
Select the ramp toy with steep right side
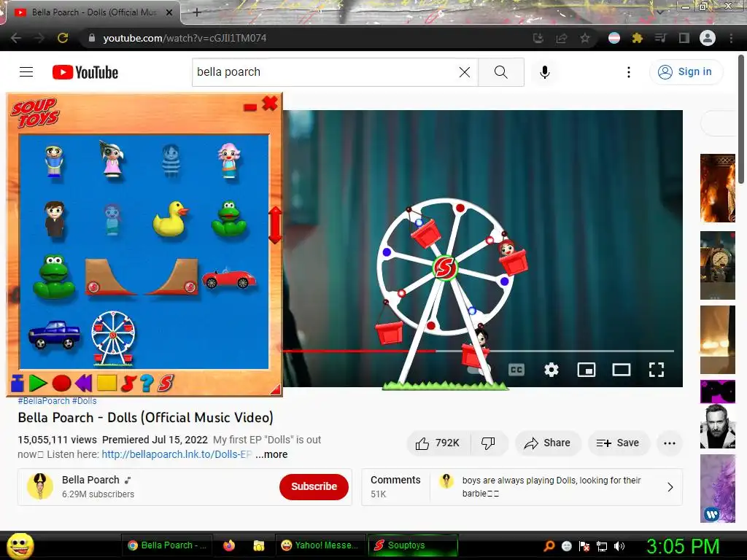[x=172, y=277]
